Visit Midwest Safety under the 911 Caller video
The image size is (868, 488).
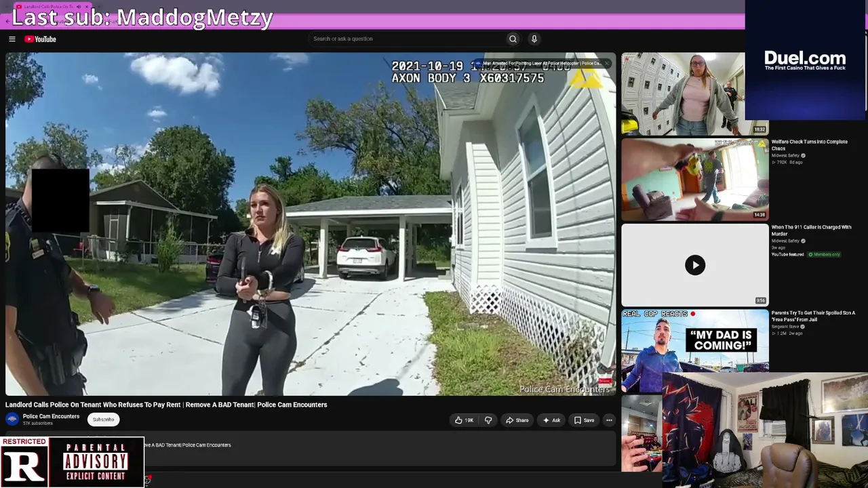click(x=785, y=241)
